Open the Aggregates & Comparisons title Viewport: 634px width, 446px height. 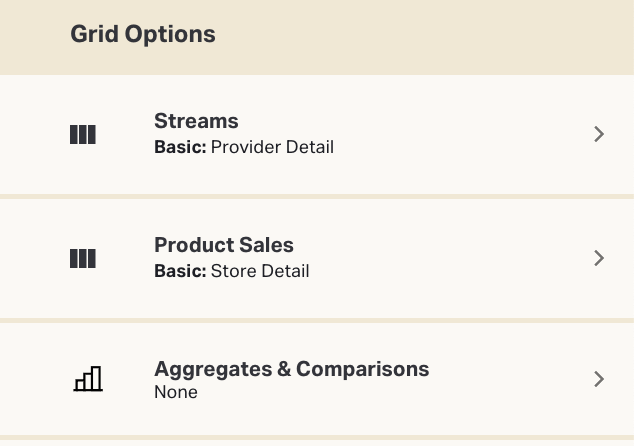click(291, 369)
